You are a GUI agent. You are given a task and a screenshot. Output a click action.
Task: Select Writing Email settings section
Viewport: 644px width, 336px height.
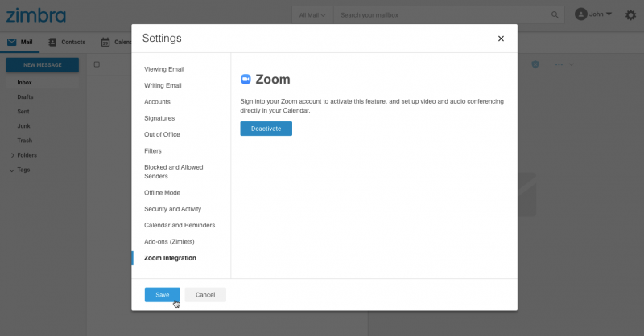coord(163,85)
